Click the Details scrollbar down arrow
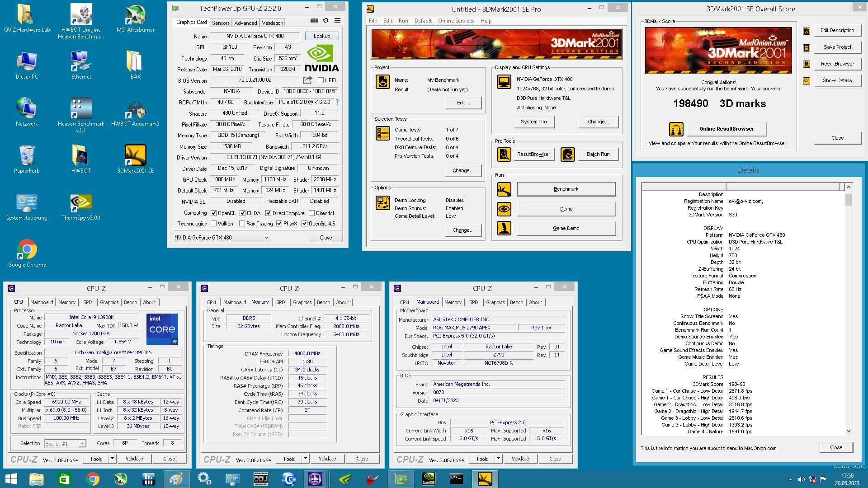 [x=849, y=431]
